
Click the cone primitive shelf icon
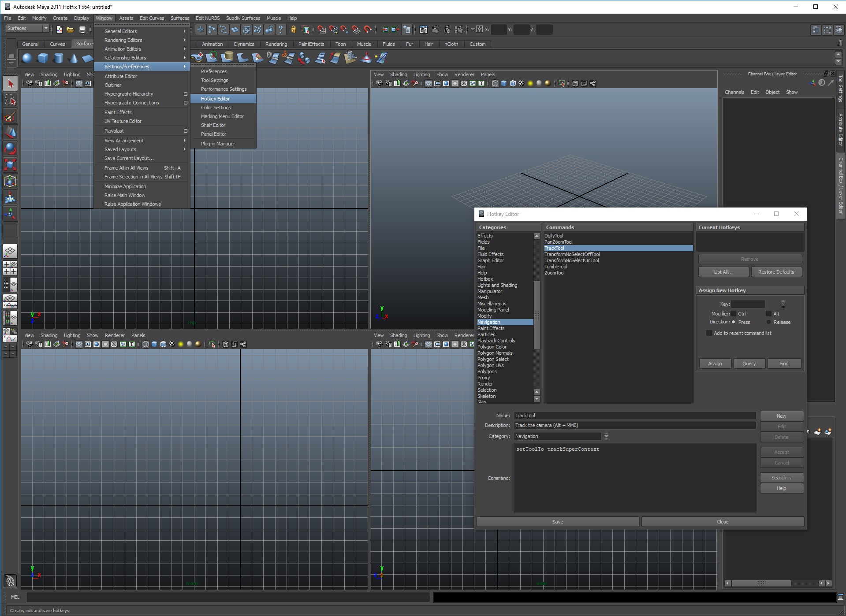tap(74, 58)
